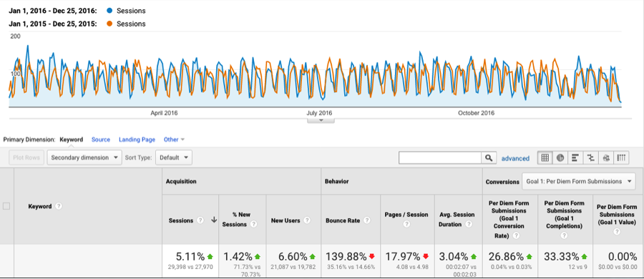Click the April 2016 axis label

tap(165, 112)
